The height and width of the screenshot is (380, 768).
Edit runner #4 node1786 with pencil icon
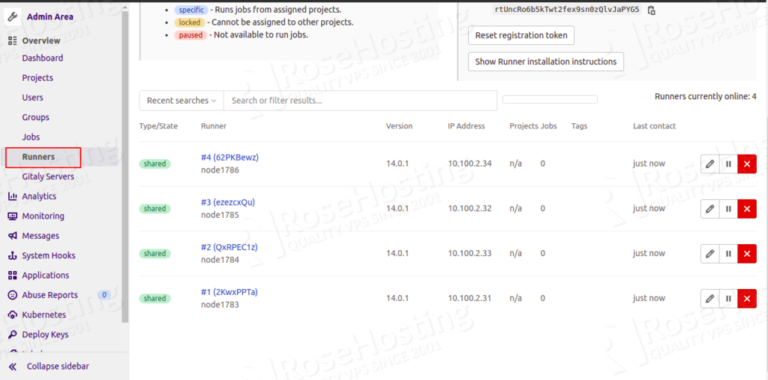pos(710,164)
